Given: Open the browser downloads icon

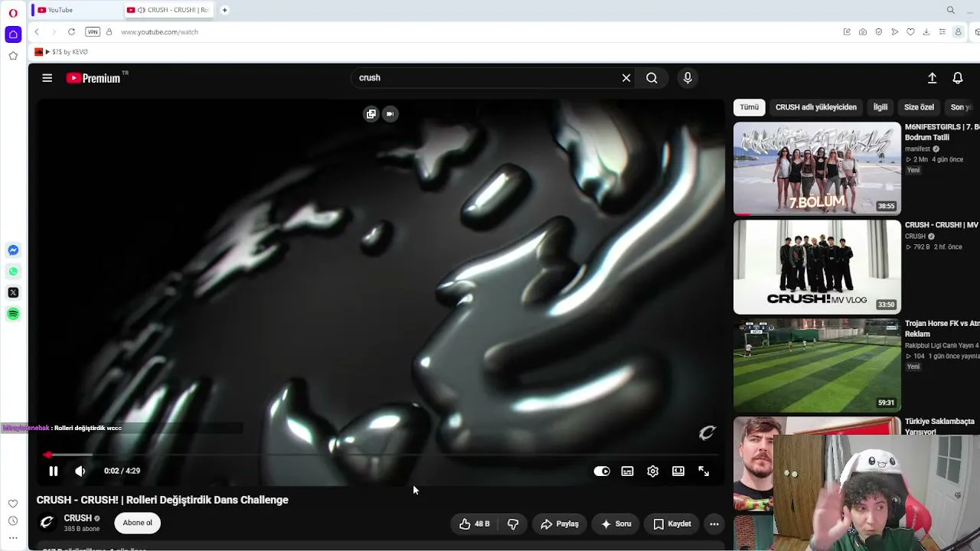Looking at the screenshot, I should click(926, 32).
